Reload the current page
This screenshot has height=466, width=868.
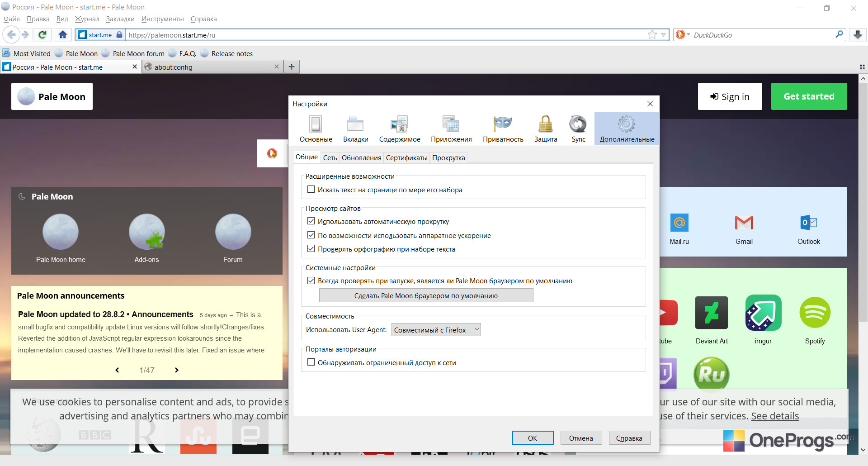(x=42, y=35)
